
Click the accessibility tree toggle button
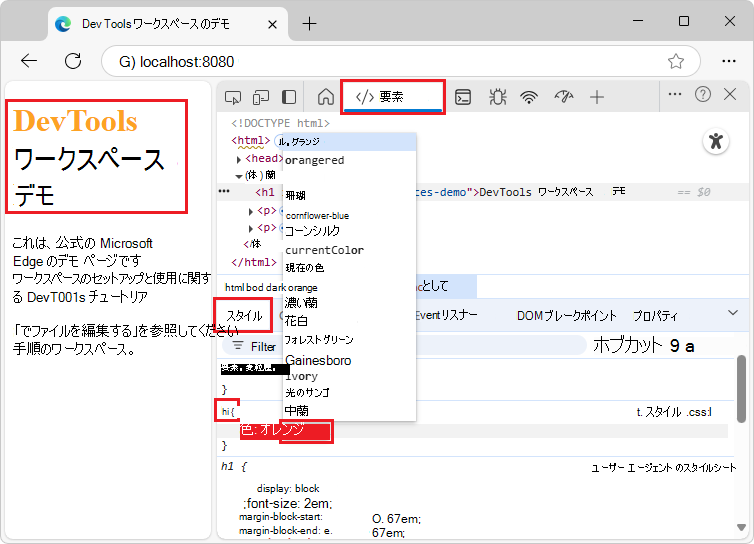(x=716, y=141)
